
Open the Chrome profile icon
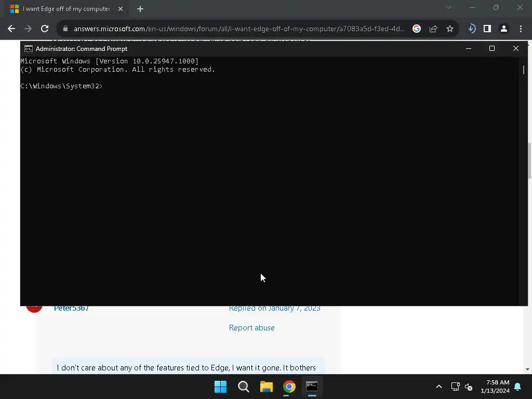(504, 29)
